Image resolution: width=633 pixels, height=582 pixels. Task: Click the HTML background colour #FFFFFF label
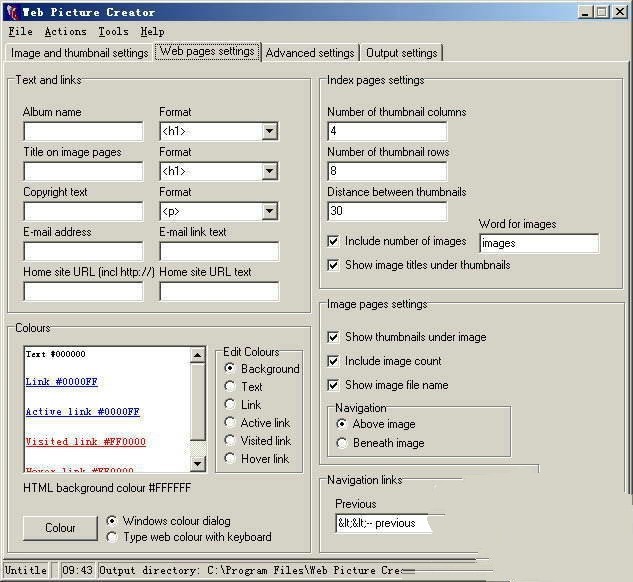pyautogui.click(x=107, y=488)
